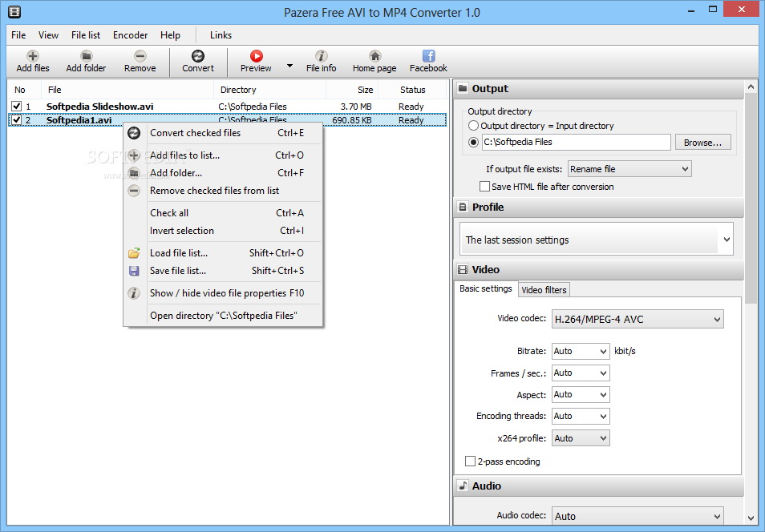Click the open-folder icon beside Load file list
The width and height of the screenshot is (765, 532).
[x=134, y=252]
